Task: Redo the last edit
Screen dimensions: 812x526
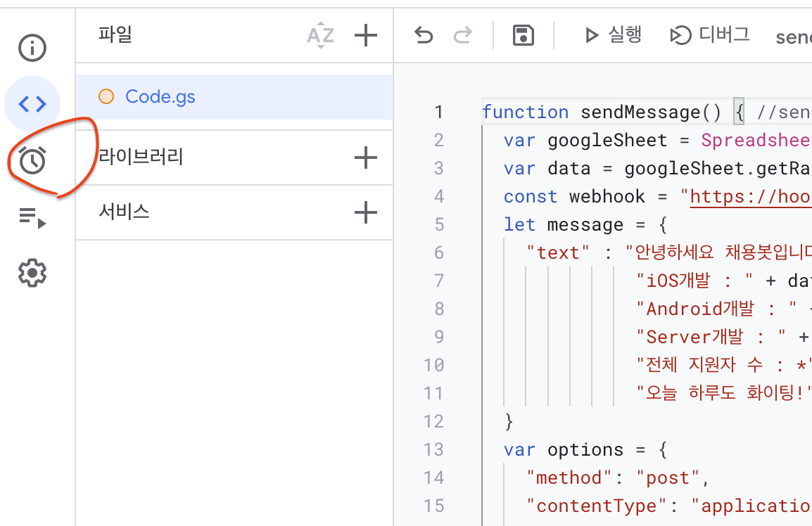Action: point(462,35)
